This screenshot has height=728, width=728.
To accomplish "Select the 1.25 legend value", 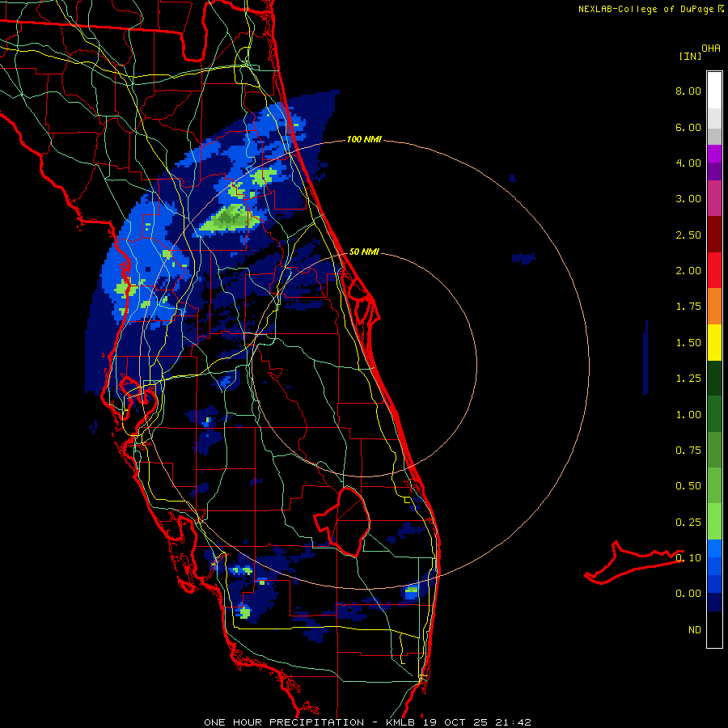I will pyautogui.click(x=688, y=379).
